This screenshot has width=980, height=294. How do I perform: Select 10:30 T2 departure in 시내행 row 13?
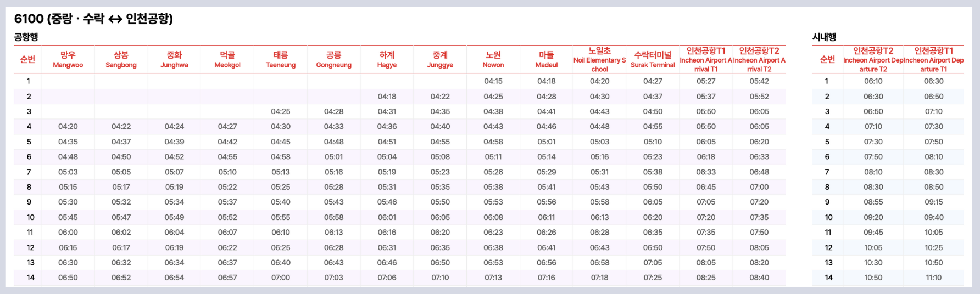point(873,263)
